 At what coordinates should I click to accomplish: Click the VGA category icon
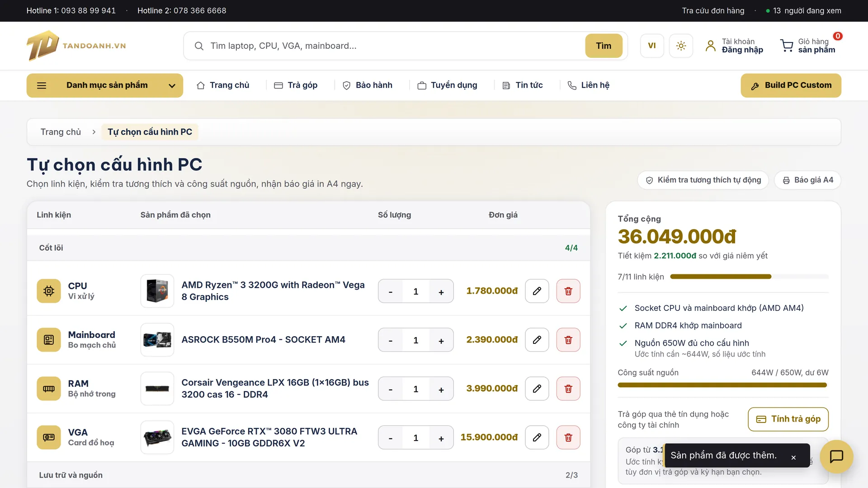coord(49,437)
